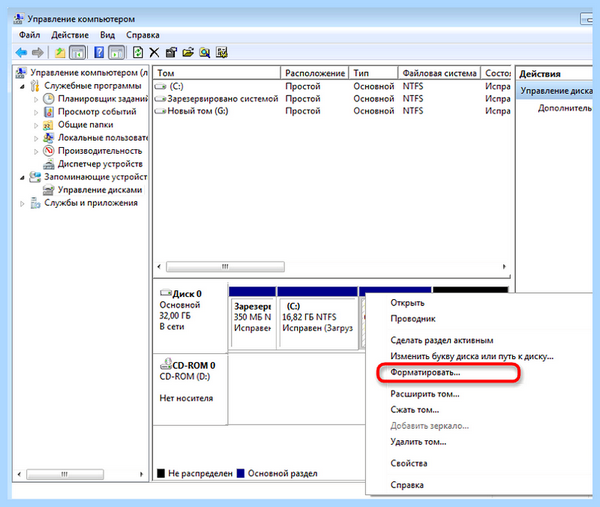Choose Сделать раздел активным
The height and width of the screenshot is (507, 600).
442,340
